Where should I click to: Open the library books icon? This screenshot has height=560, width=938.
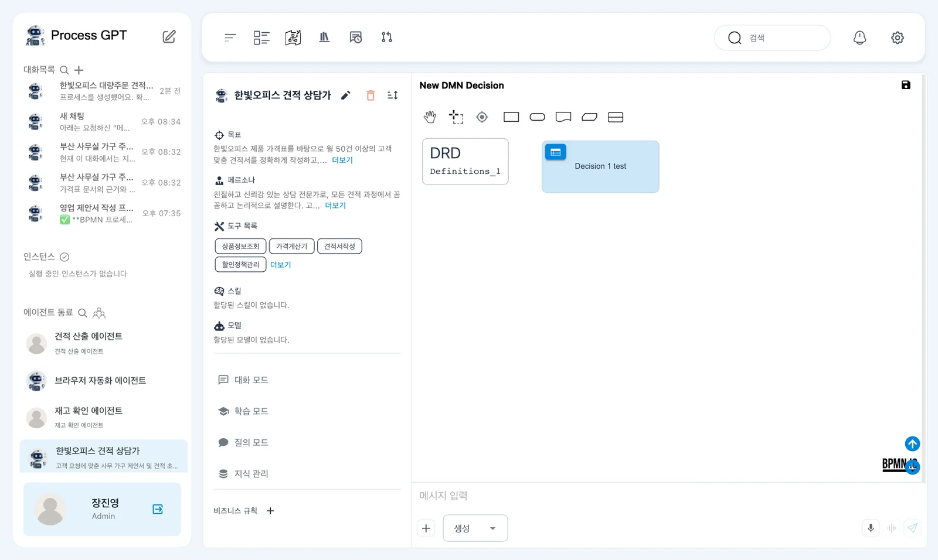(324, 37)
